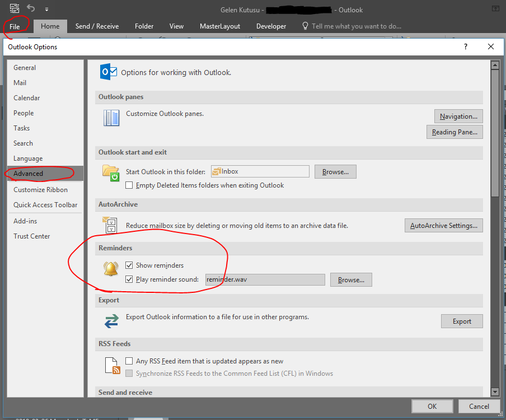
Task: Open Quick Access Toolbar customize arrow
Action: [x=46, y=10]
